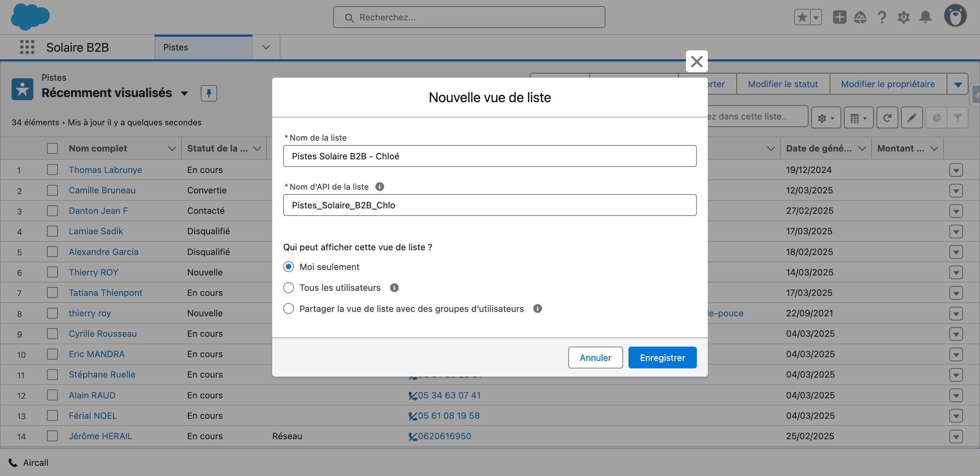Close the Nouvelle vue de liste dialog
980x476 pixels.
(x=697, y=61)
